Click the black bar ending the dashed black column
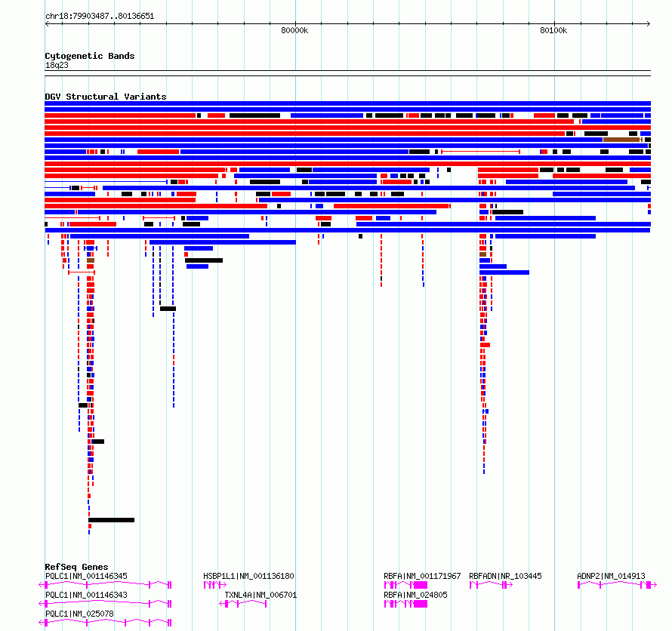This screenshot has height=631, width=672. (168, 309)
